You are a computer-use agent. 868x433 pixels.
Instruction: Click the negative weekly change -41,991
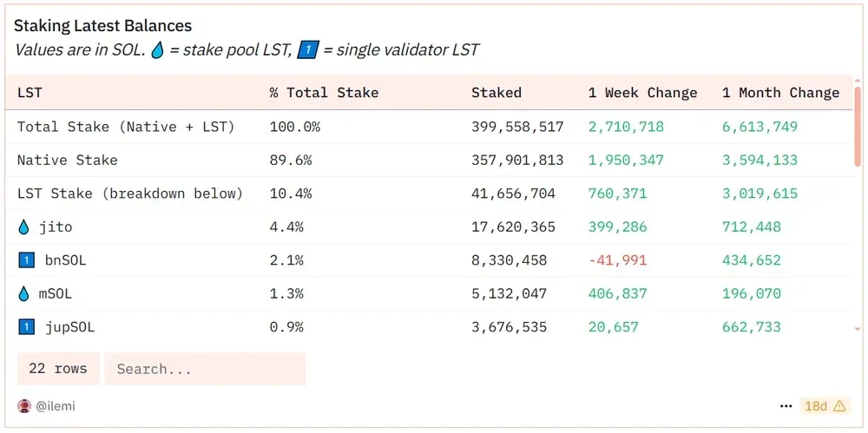618,260
